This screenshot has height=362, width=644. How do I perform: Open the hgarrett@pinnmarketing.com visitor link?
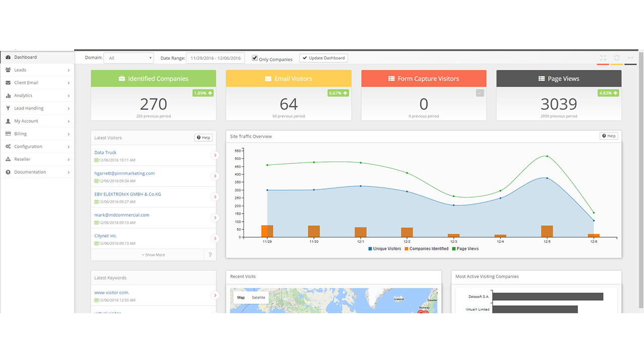[124, 173]
